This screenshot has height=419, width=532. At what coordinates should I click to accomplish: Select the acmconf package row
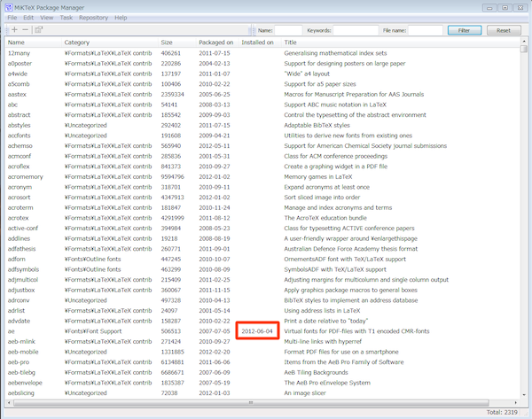[262, 156]
